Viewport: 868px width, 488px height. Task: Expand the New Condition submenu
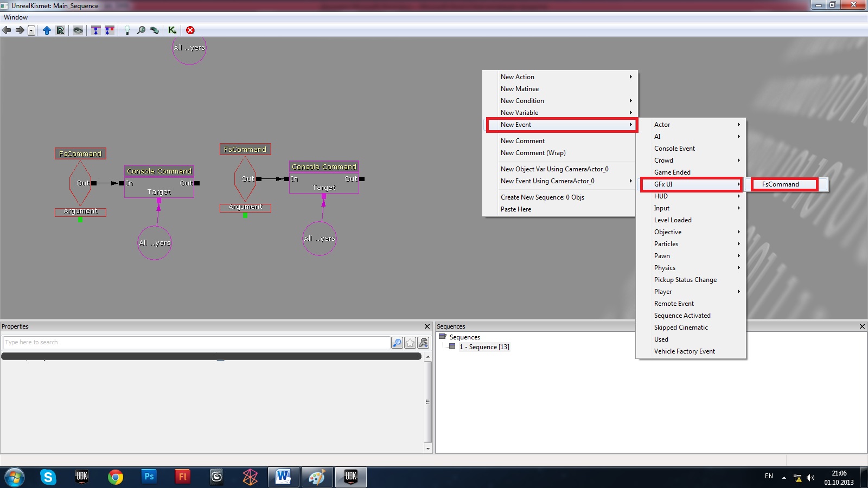560,101
